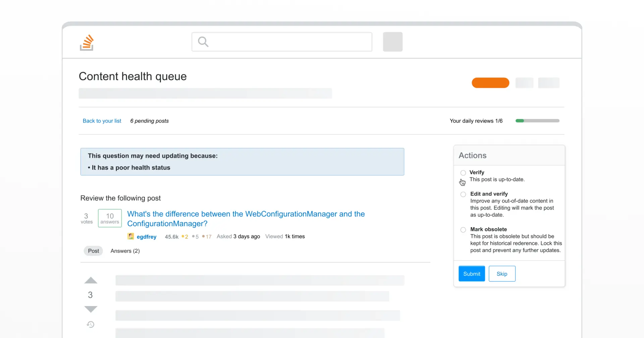Viewport: 644px width, 338px height.
Task: Click egdfrey's avatar image
Action: [131, 236]
